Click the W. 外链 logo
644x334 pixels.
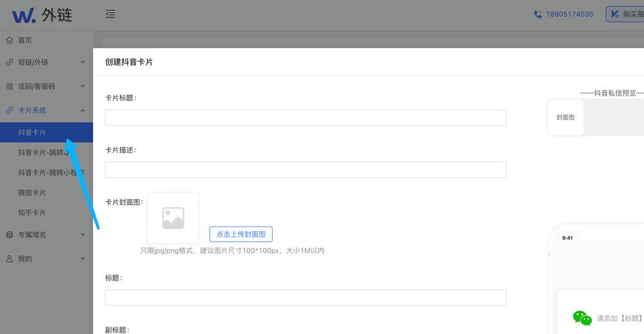[42, 15]
